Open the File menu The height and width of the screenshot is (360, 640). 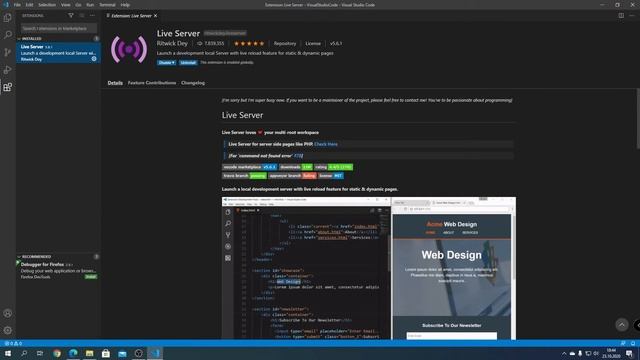pos(17,5)
